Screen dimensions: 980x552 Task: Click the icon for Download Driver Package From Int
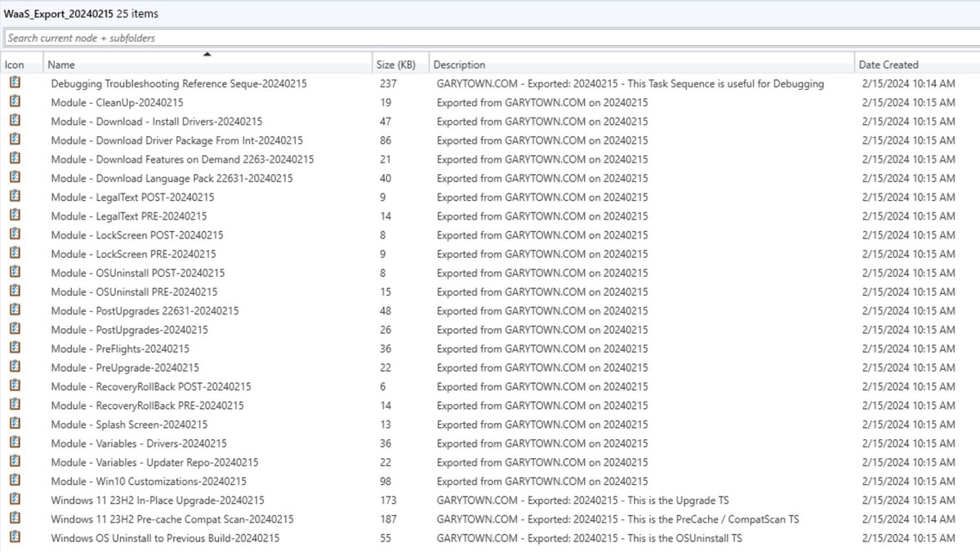(15, 140)
